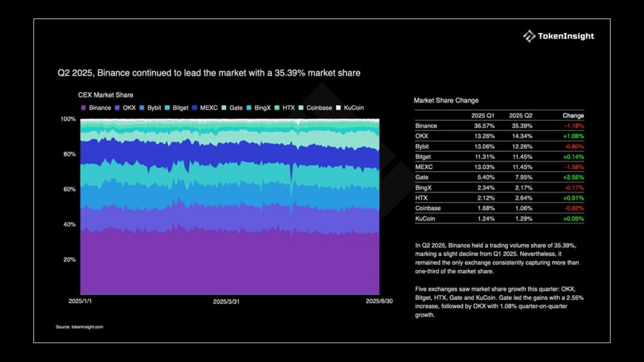This screenshot has height=362, width=644.
Task: Click KuCoin change value +0.05%
Action: (573, 219)
